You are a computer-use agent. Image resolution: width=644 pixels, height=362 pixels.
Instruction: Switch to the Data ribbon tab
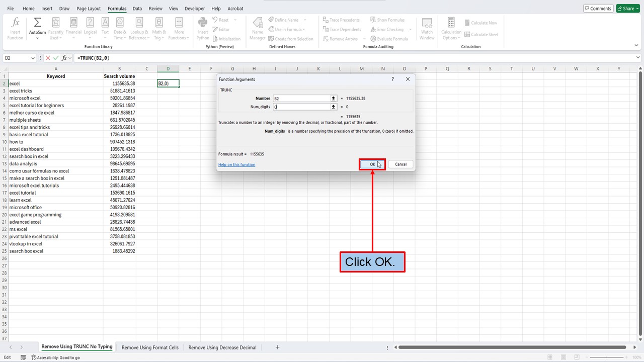click(137, 8)
